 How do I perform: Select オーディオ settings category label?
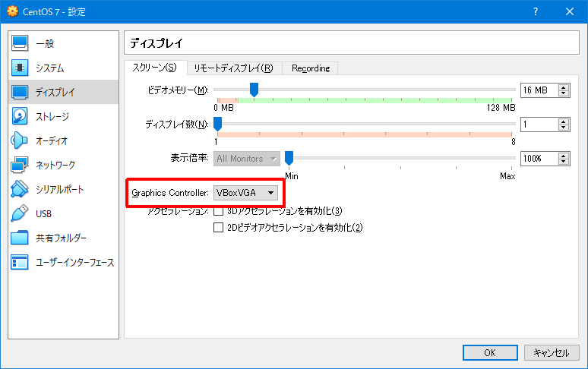point(52,141)
